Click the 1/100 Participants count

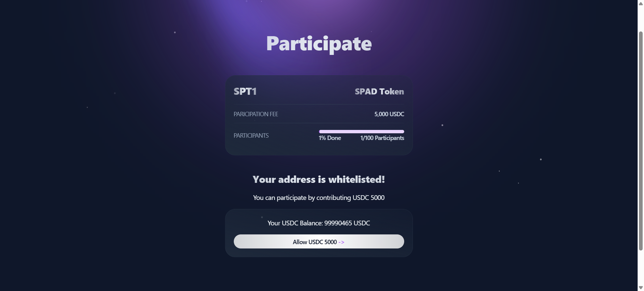point(382,138)
